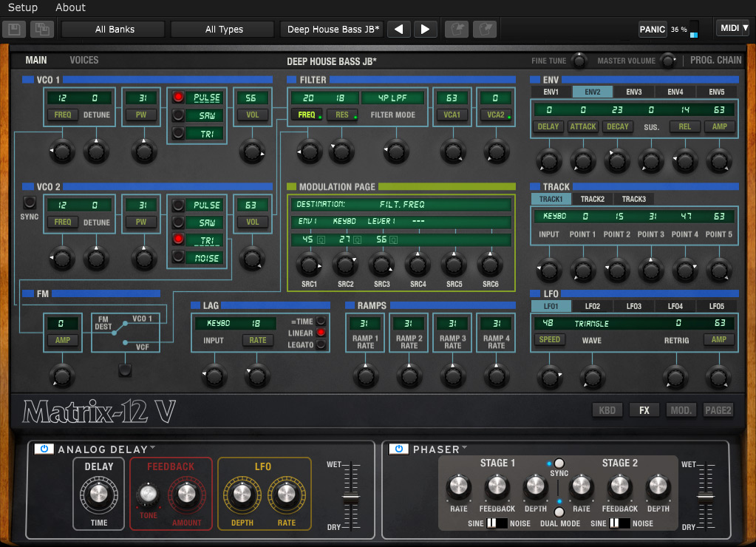The height and width of the screenshot is (547, 756).
Task: Click the Delay LFO DEPTH knob
Action: click(242, 494)
